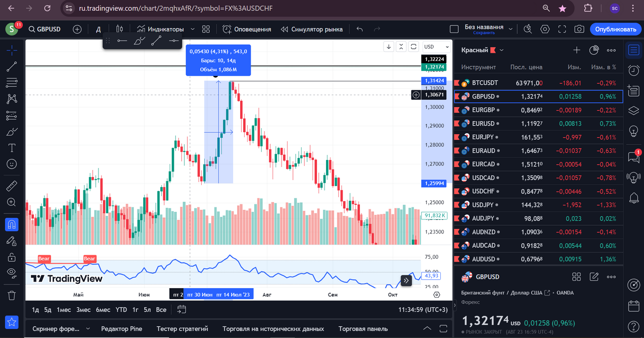Open the 11:34:59 (UTC+3) timezone menu
Screen dimensions: 644x338
coord(423,310)
